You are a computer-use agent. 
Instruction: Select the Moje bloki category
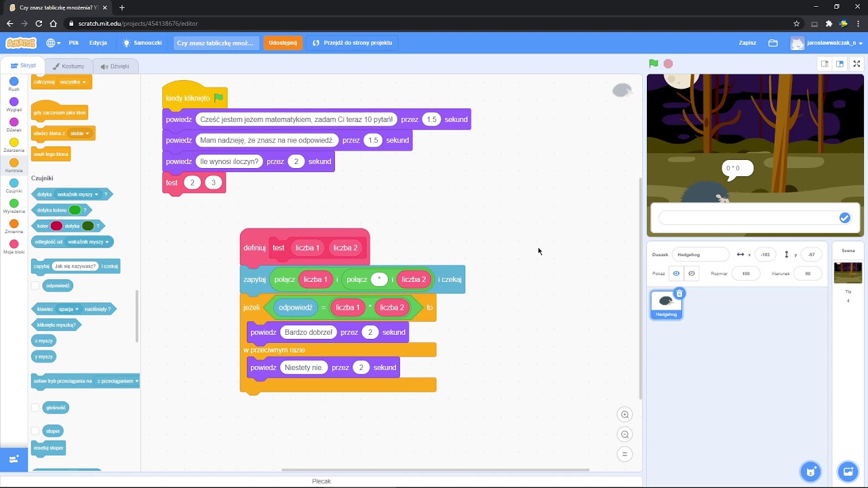point(14,247)
